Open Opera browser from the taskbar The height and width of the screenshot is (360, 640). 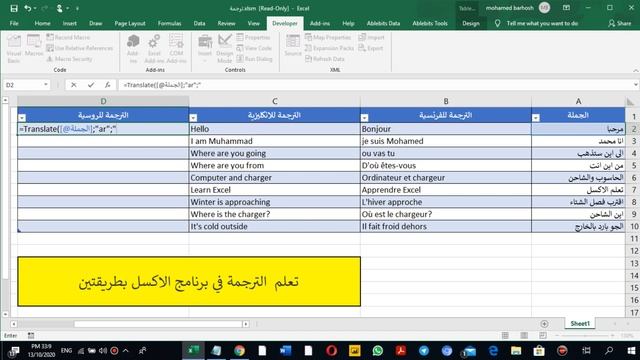pos(331,351)
